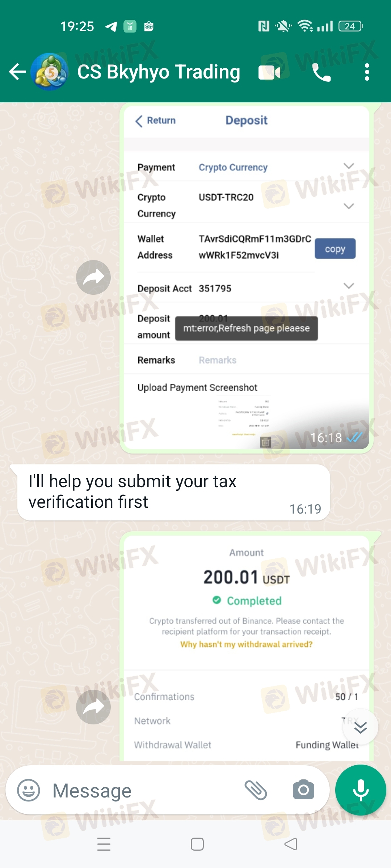Open the camera from message bar

(303, 790)
